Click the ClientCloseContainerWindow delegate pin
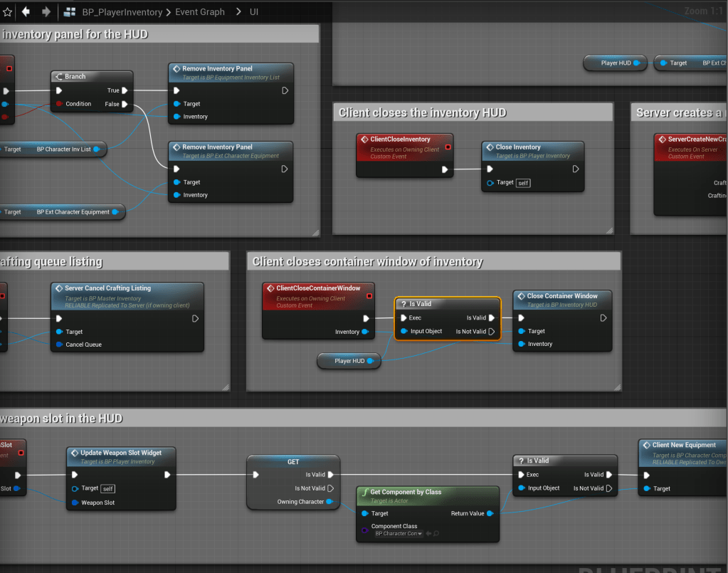Screen dimensions: 728x573 click(369, 296)
